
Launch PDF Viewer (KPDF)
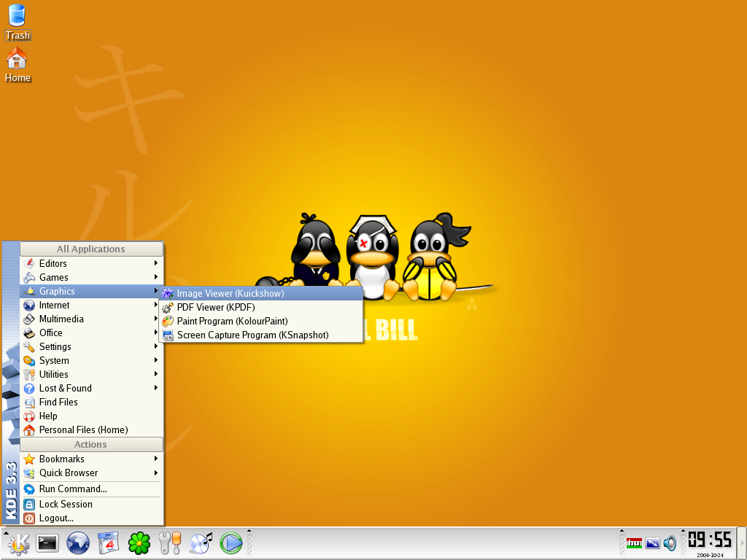[261, 307]
